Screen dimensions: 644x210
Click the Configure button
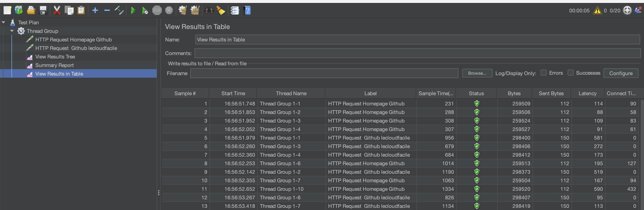coord(621,73)
